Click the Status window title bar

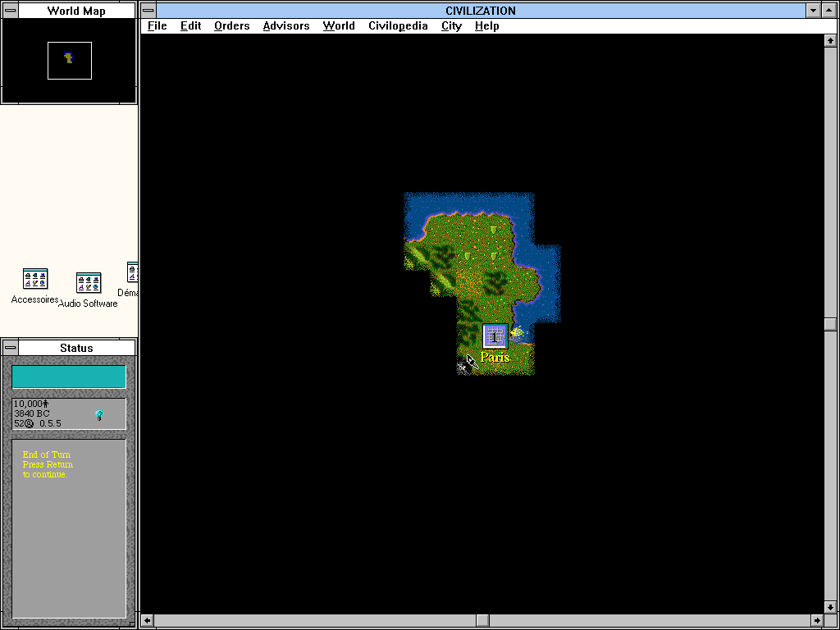[x=76, y=348]
